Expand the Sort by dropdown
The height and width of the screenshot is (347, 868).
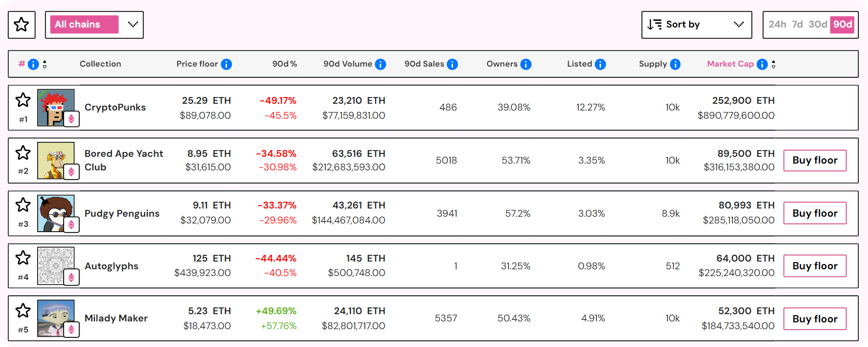pyautogui.click(x=696, y=25)
